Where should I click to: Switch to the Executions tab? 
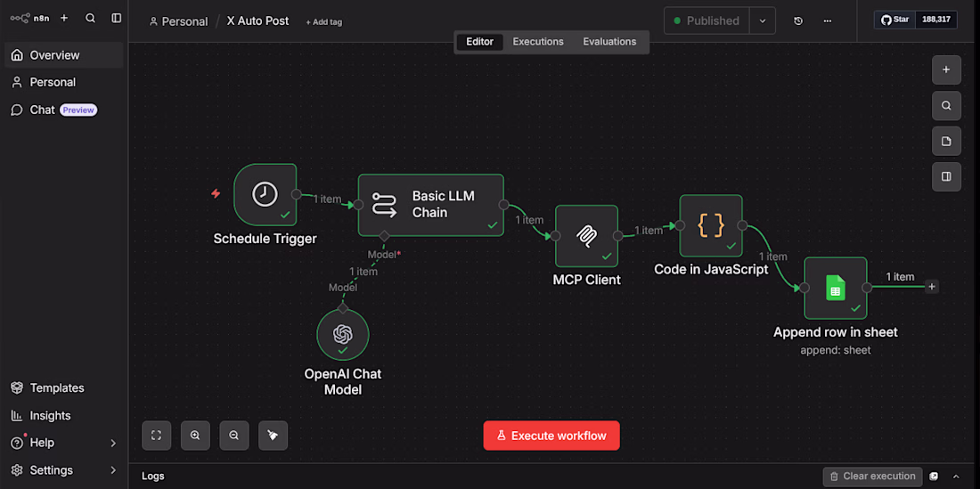click(538, 42)
